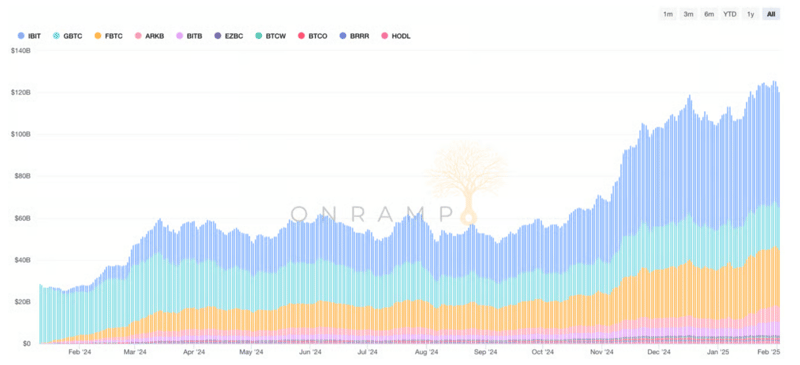Select the All time range button

click(771, 14)
